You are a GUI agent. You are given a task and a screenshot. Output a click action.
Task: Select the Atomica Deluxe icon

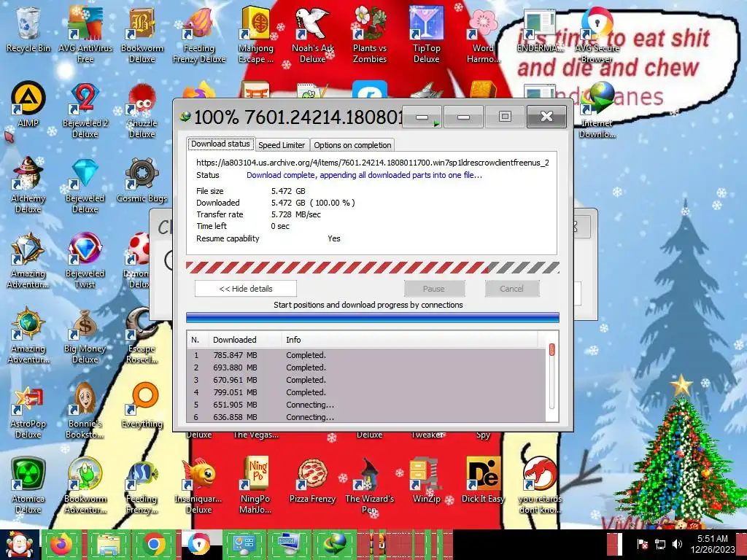click(x=28, y=486)
